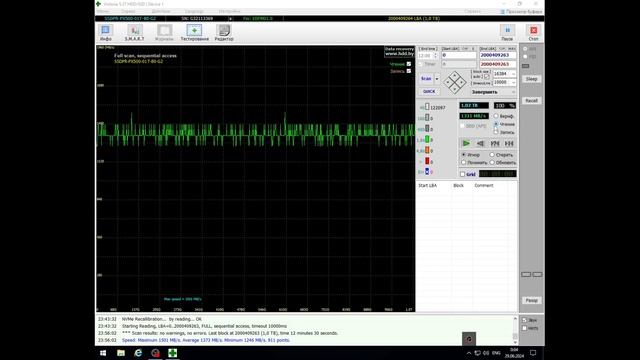Screen dimensions: 640x360
Task: Click the skip-forward scan position button
Action: pyautogui.click(x=495, y=143)
